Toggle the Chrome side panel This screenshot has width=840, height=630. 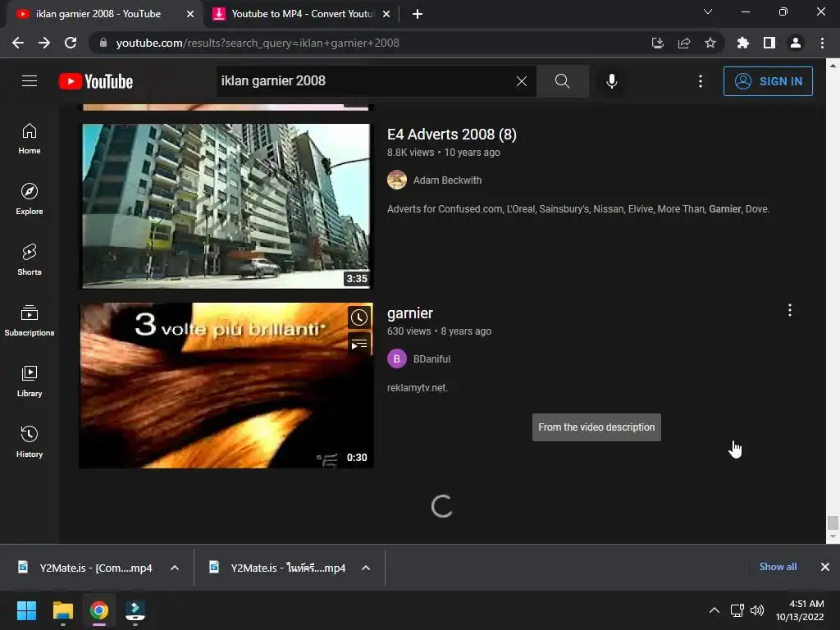pos(769,43)
